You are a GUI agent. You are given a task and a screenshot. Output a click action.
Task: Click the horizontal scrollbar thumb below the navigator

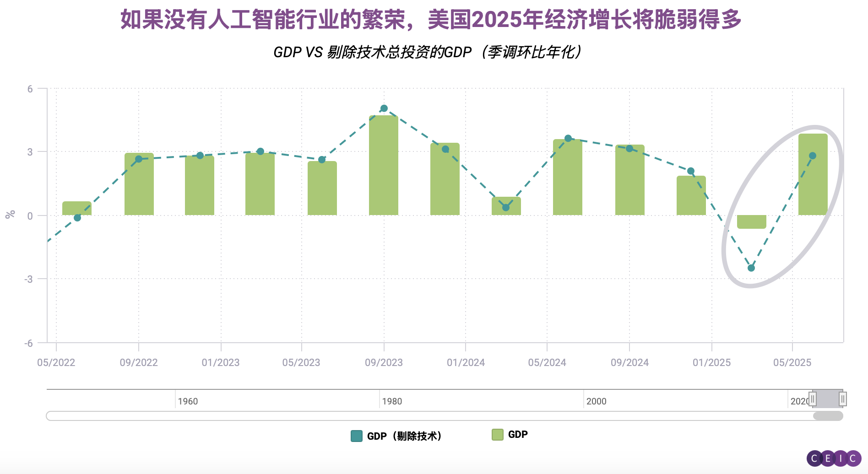[828, 416]
